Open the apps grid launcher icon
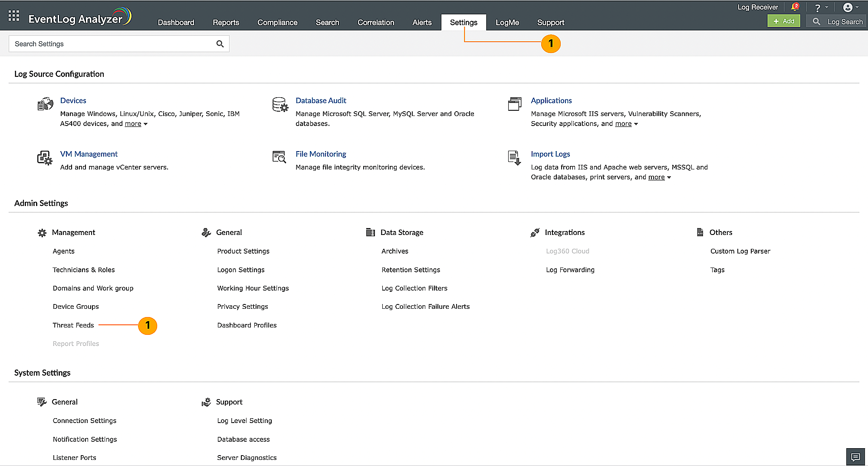This screenshot has width=868, height=466. click(14, 16)
